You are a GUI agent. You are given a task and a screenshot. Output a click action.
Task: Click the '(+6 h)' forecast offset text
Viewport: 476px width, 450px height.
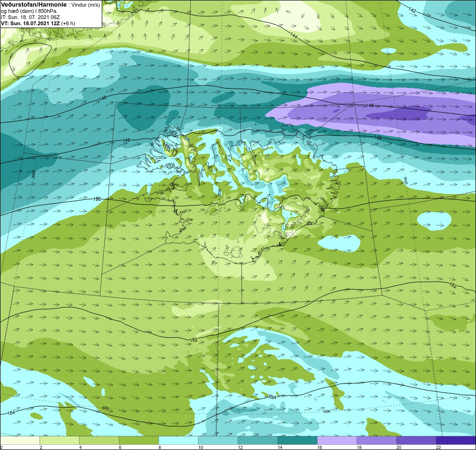[68, 23]
